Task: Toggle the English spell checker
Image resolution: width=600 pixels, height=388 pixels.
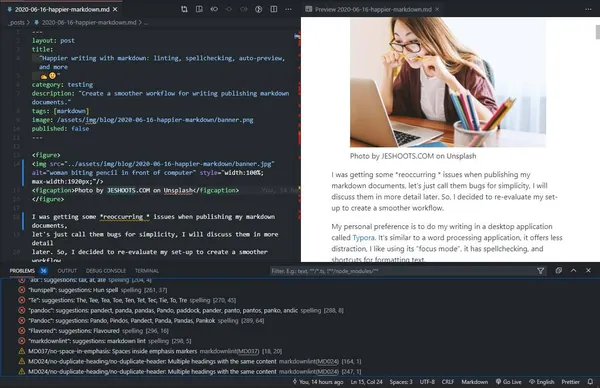Action: [x=541, y=382]
